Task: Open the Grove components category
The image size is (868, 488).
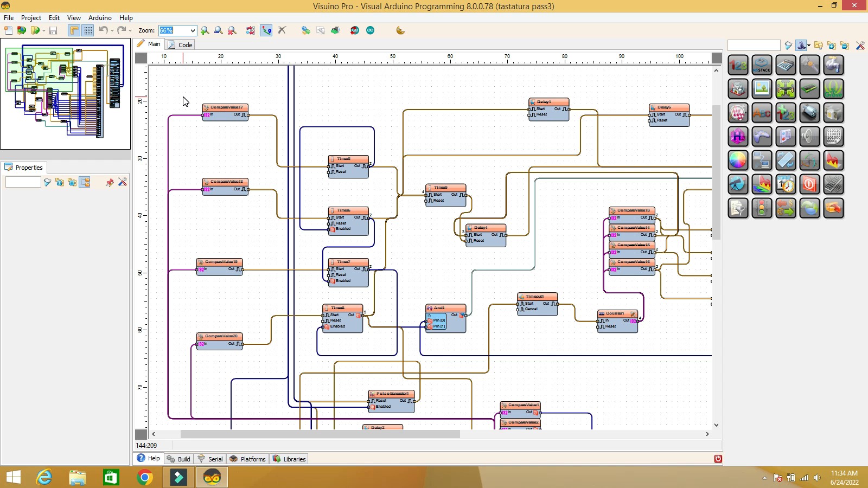Action: pyautogui.click(x=833, y=89)
